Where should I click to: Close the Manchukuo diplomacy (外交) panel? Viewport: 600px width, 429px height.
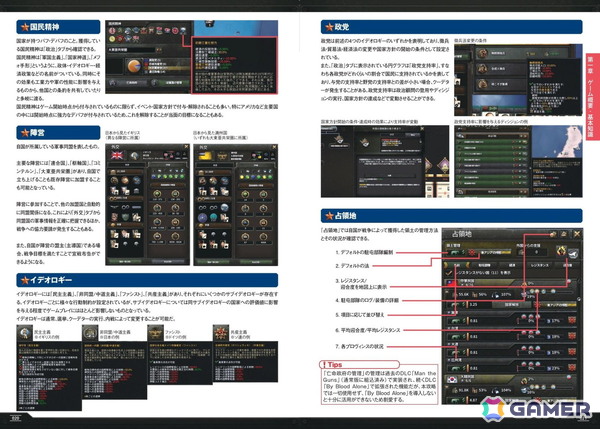click(x=274, y=147)
